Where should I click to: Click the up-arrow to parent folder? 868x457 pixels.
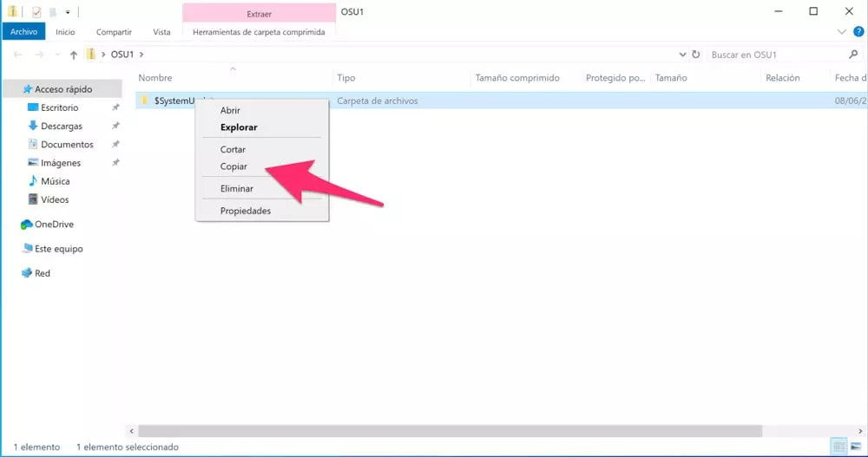[74, 55]
